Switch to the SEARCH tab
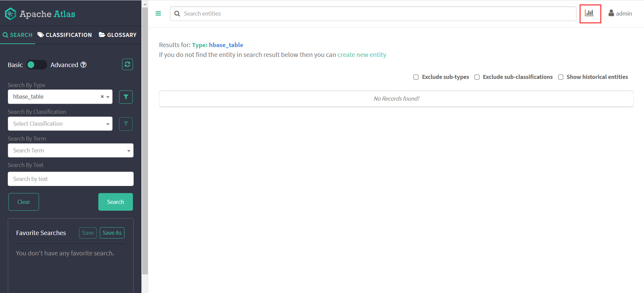644x293 pixels. tap(18, 35)
